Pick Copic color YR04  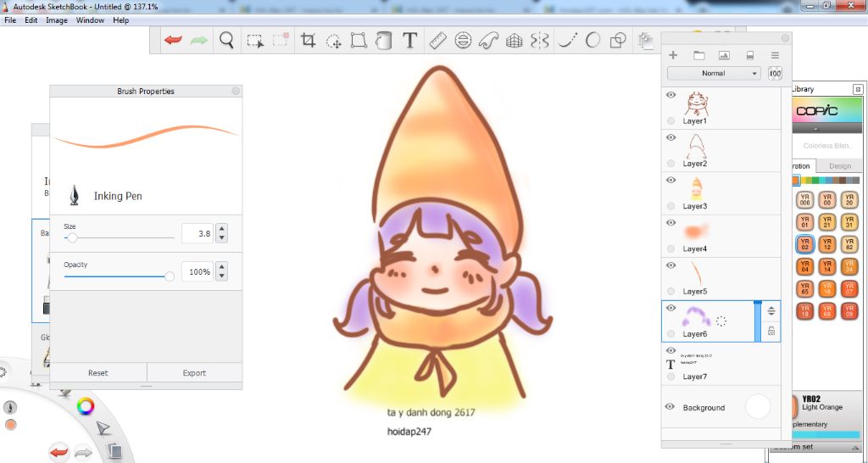click(805, 266)
